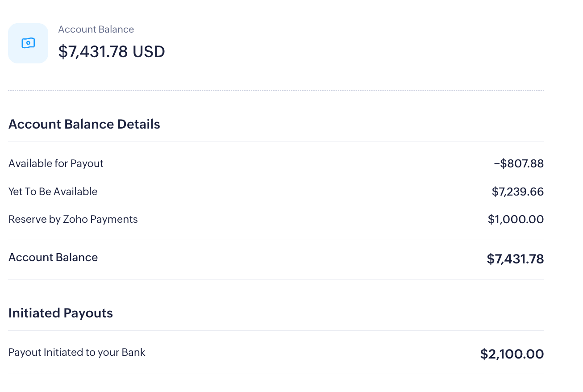
Task: Click the divider above the Account Balance total row
Action: pos(276,239)
